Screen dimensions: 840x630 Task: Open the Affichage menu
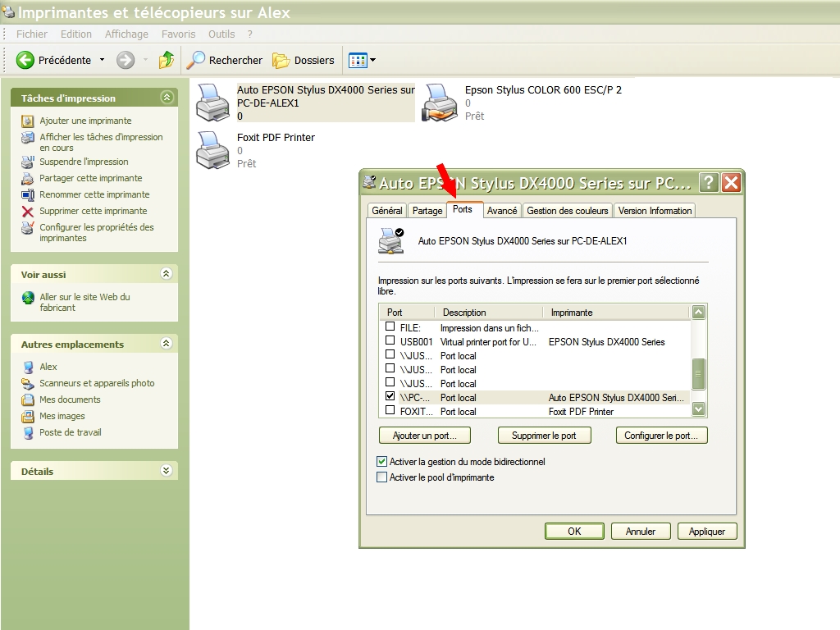click(126, 34)
